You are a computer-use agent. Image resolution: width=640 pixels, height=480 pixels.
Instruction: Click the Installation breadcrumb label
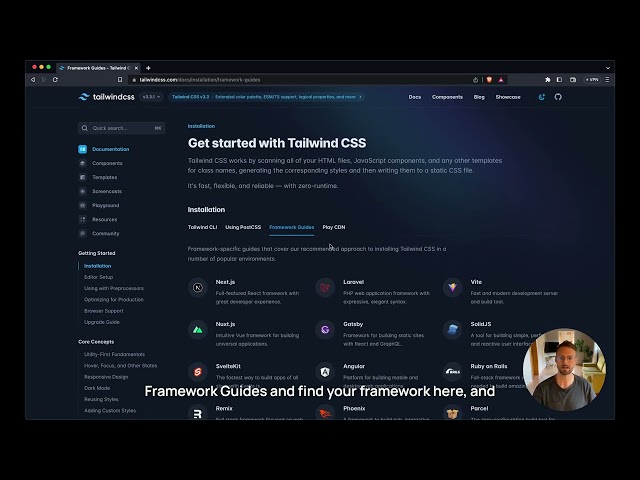pyautogui.click(x=201, y=126)
